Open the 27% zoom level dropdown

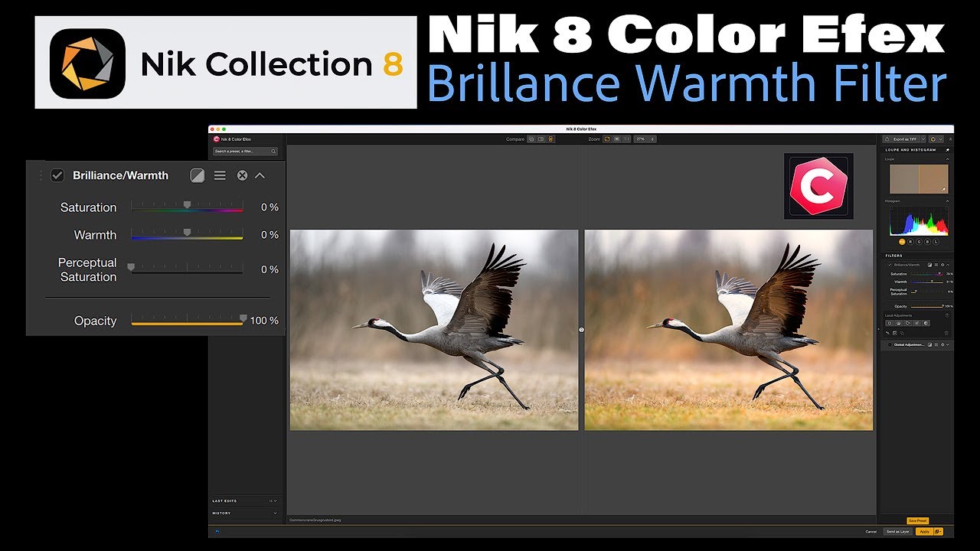tap(645, 139)
